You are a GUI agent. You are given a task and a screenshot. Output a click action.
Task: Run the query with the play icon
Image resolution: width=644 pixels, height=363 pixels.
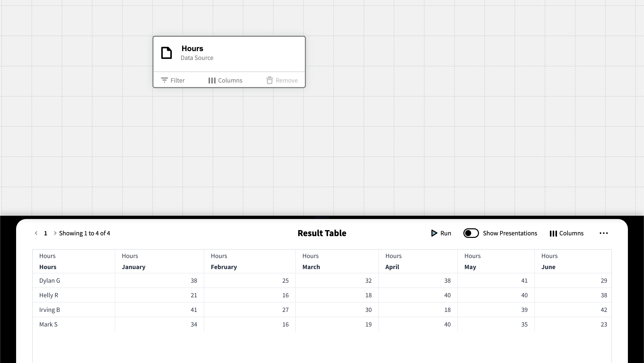point(434,233)
